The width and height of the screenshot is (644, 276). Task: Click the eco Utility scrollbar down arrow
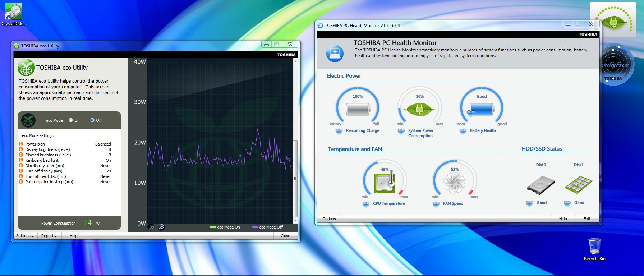coord(295,220)
